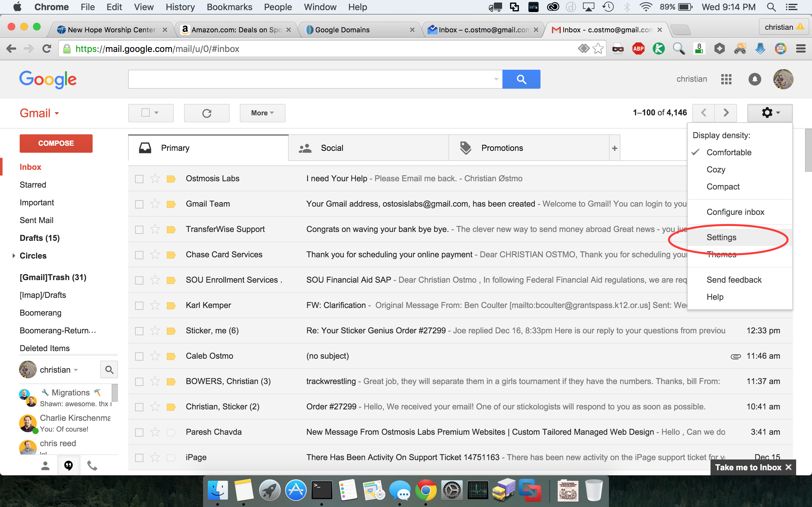Star the Ostmosis Labs email
Image resolution: width=812 pixels, height=507 pixels.
point(154,179)
